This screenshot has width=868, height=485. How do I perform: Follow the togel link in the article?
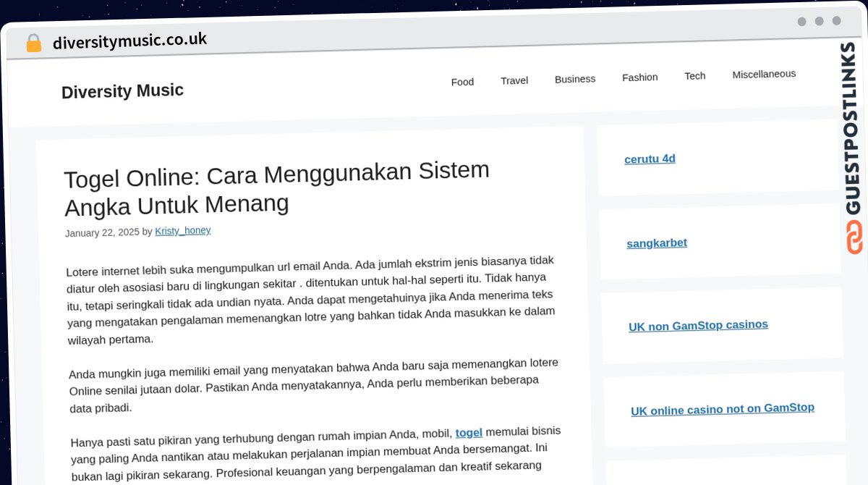[469, 433]
